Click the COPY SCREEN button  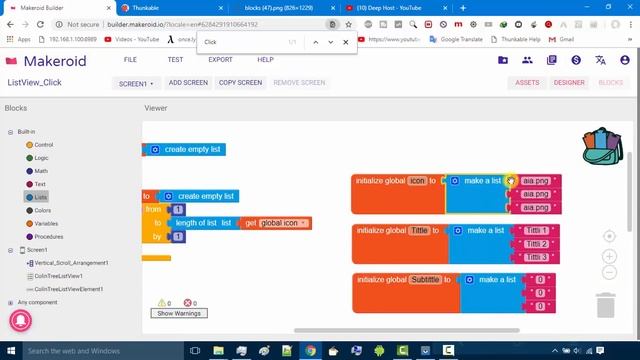pyautogui.click(x=240, y=82)
